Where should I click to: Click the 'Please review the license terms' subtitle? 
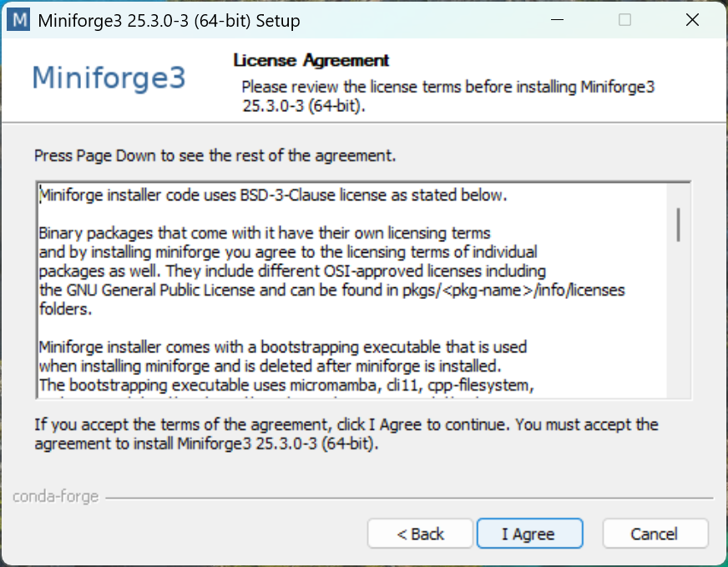tap(448, 96)
